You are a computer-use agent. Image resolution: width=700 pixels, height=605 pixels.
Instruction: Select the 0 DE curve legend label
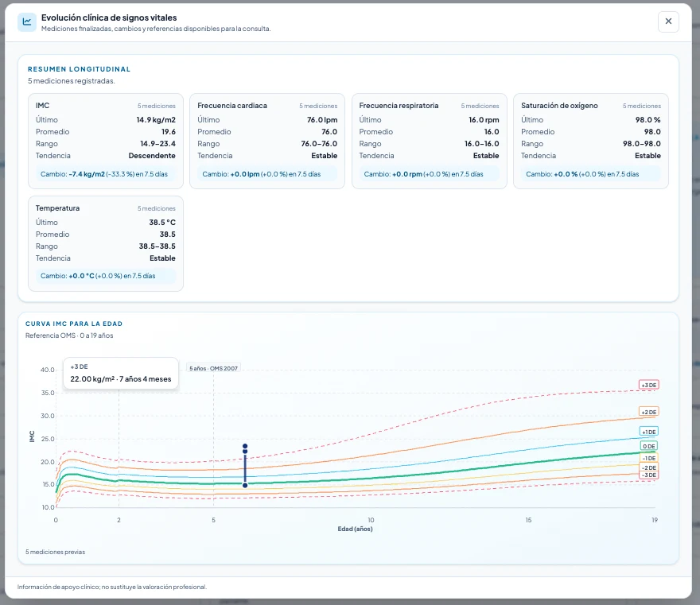click(x=648, y=446)
